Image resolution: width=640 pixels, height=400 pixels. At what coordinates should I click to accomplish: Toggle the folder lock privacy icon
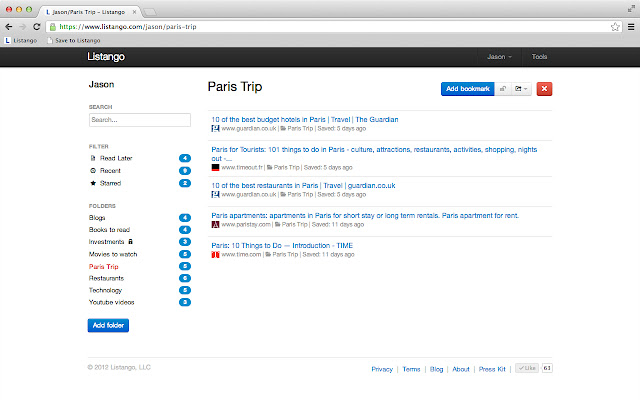[503, 89]
